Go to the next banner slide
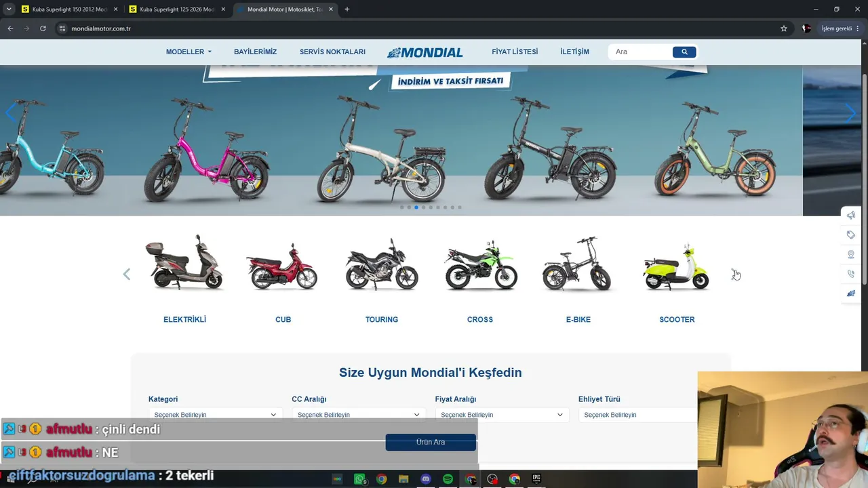 [x=850, y=113]
